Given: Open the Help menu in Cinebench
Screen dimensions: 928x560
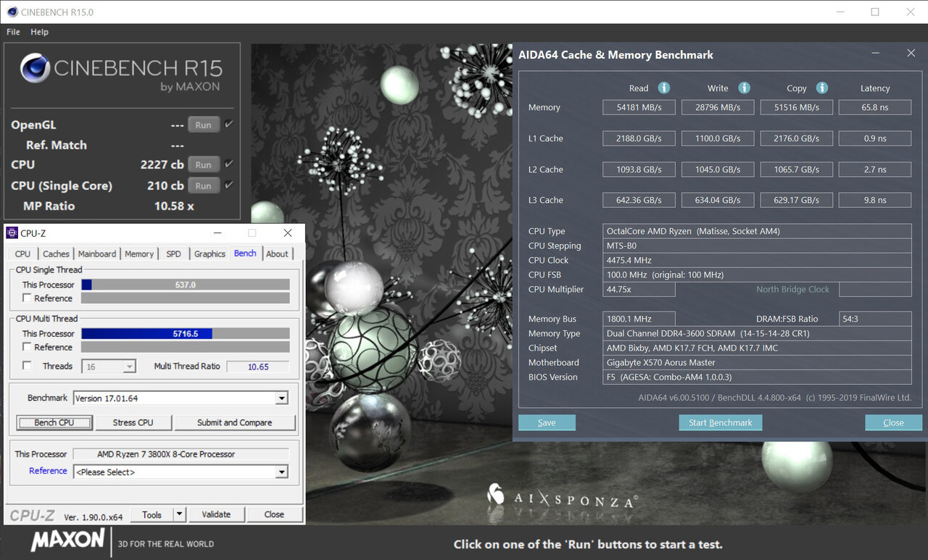Looking at the screenshot, I should [39, 32].
